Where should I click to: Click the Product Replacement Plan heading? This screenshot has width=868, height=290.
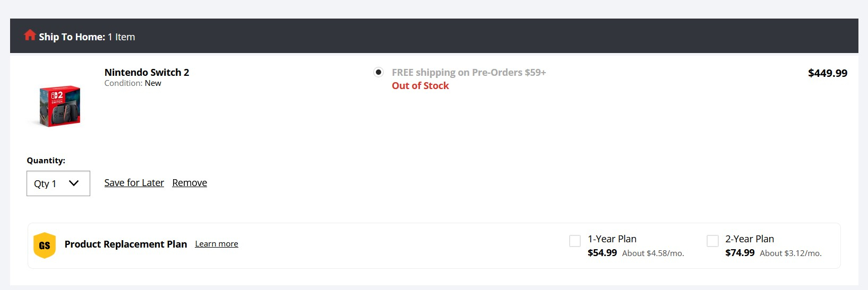coord(126,244)
